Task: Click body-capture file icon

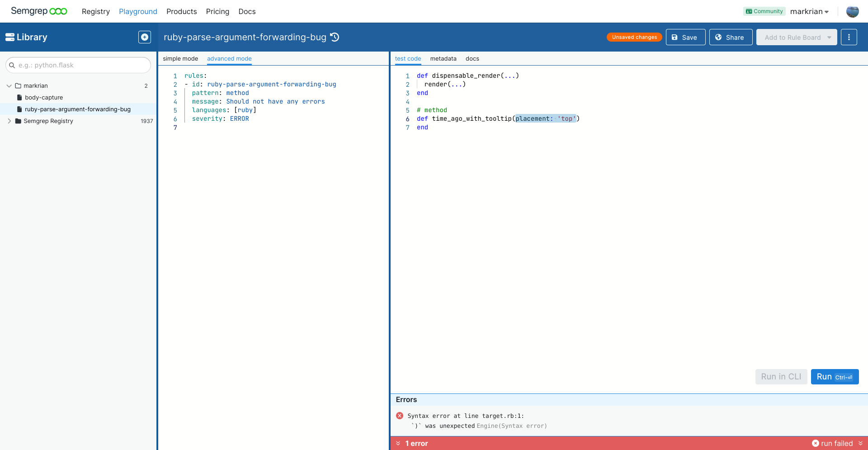Action: (19, 97)
